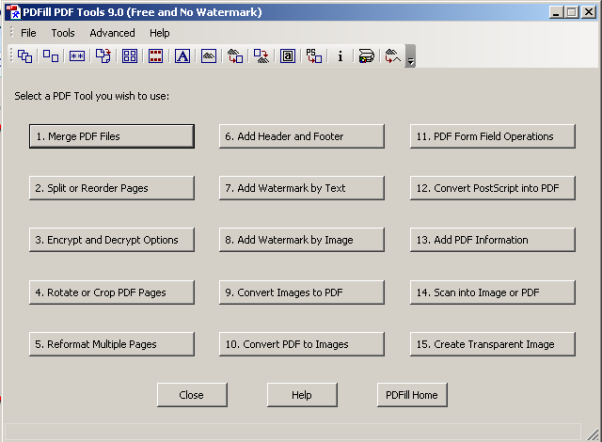Open the Tools menu

click(63, 33)
